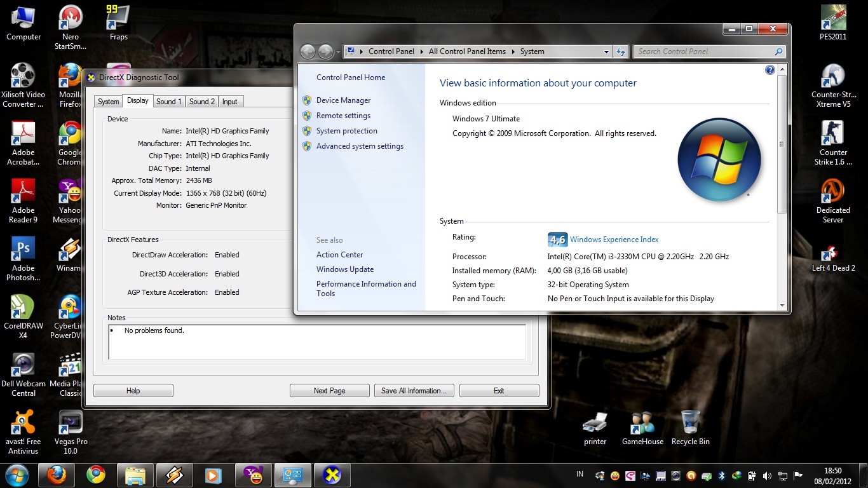Click the help question mark icon
This screenshot has height=488, width=868.
click(x=770, y=70)
